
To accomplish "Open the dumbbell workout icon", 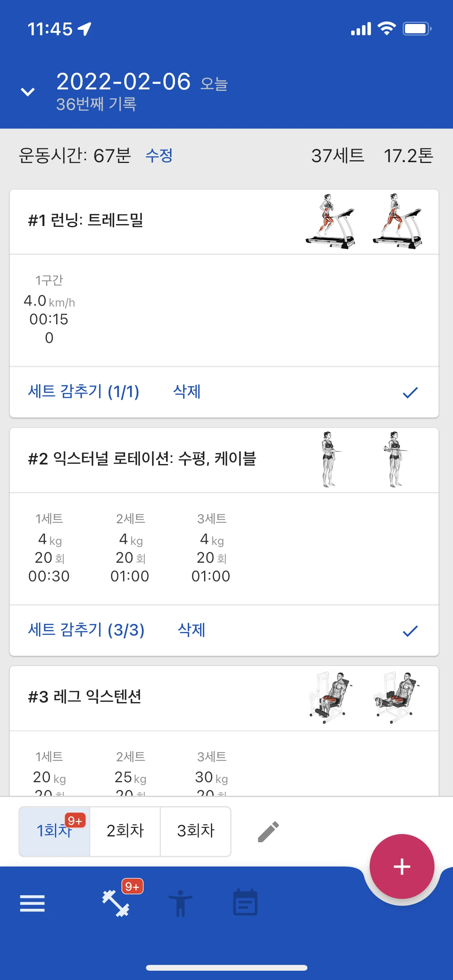I will (x=116, y=903).
